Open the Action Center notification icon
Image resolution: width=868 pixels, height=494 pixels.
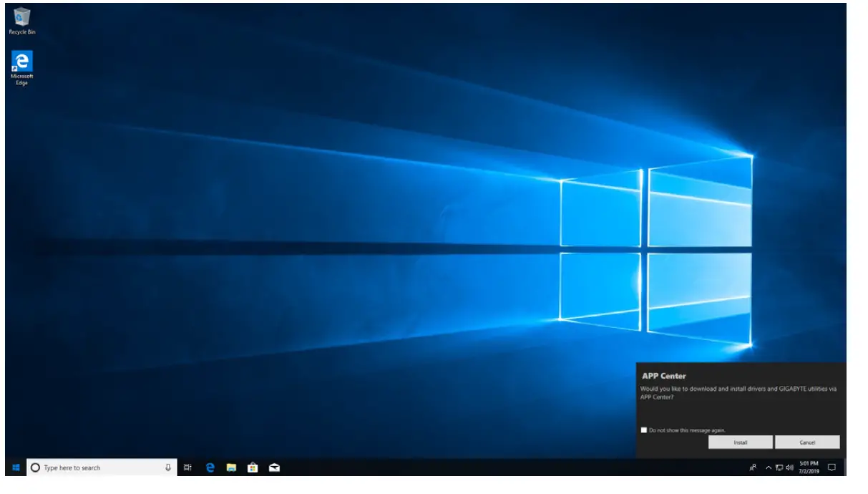(x=832, y=468)
